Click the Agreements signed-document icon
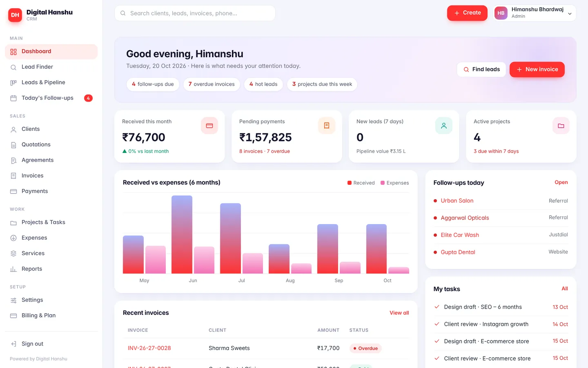588x368 pixels. pyautogui.click(x=13, y=160)
